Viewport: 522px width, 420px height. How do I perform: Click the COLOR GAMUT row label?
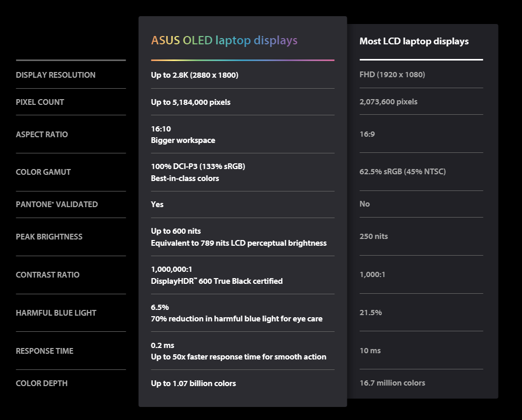coord(43,172)
